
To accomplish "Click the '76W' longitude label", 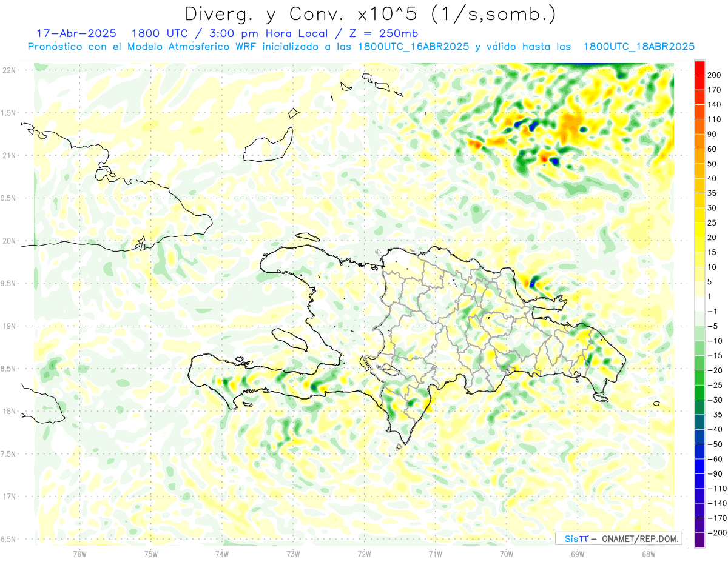I will [79, 554].
